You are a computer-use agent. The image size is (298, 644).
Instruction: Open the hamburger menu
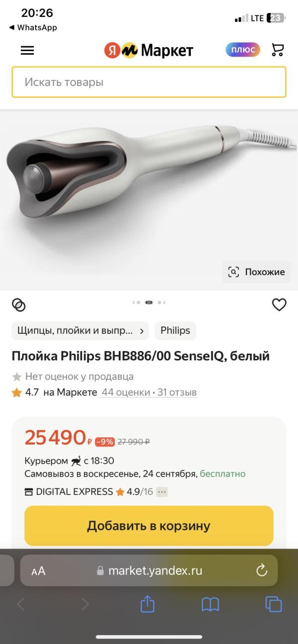tap(27, 50)
